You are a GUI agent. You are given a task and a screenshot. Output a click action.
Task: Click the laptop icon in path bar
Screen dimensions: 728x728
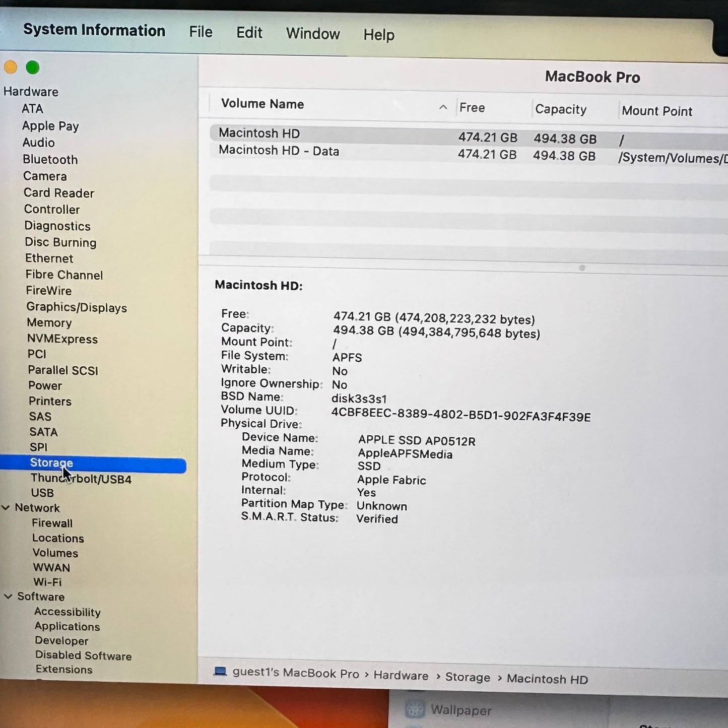[220, 671]
